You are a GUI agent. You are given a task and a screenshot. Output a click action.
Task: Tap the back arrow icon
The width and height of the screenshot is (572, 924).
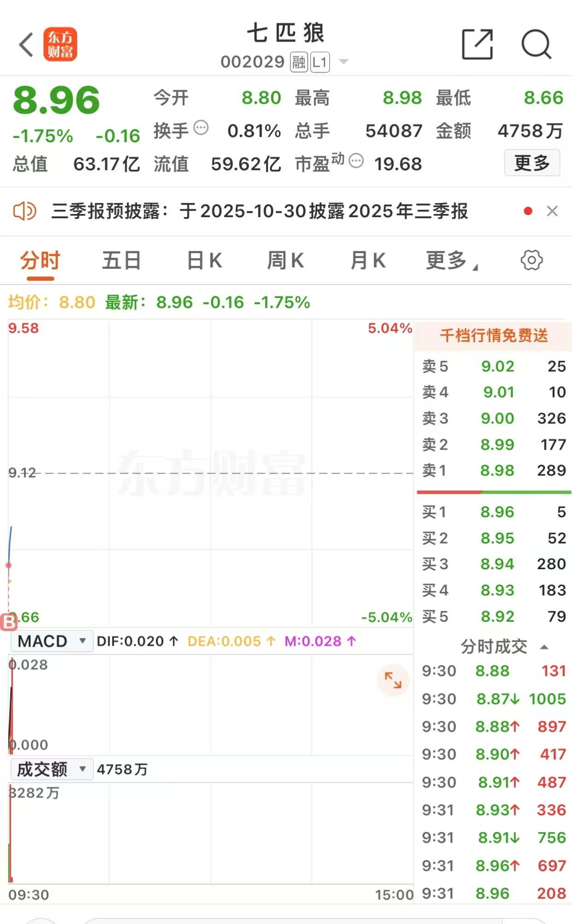[26, 45]
